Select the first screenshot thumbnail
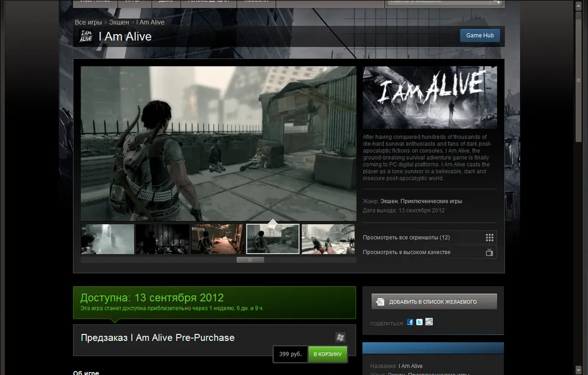Viewport: 588px width, 375px height. coord(108,239)
